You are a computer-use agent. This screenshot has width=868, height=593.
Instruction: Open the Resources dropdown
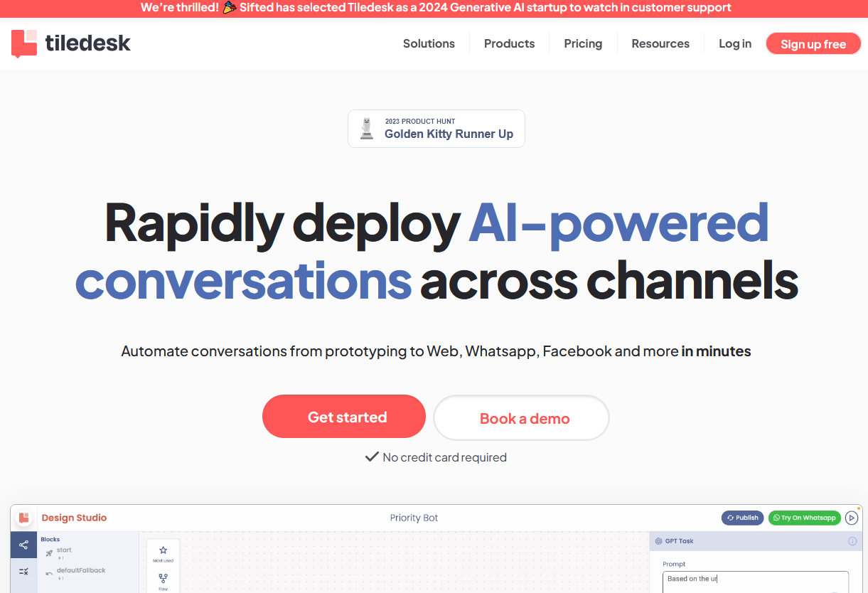click(660, 43)
